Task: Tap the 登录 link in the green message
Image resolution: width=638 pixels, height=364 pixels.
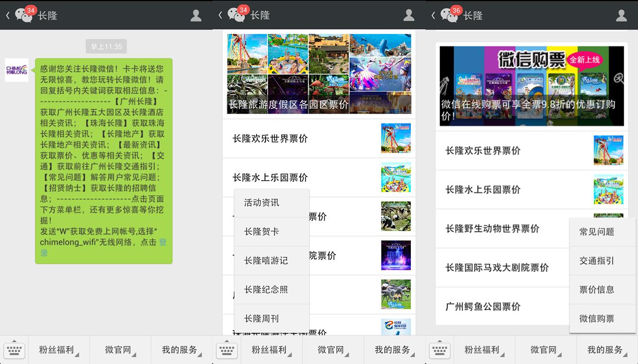Action: tap(103, 248)
